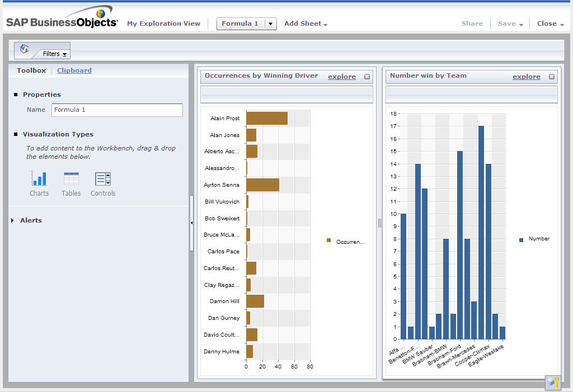Click the Tables visualization icon
The image size is (573, 392).
[x=71, y=179]
